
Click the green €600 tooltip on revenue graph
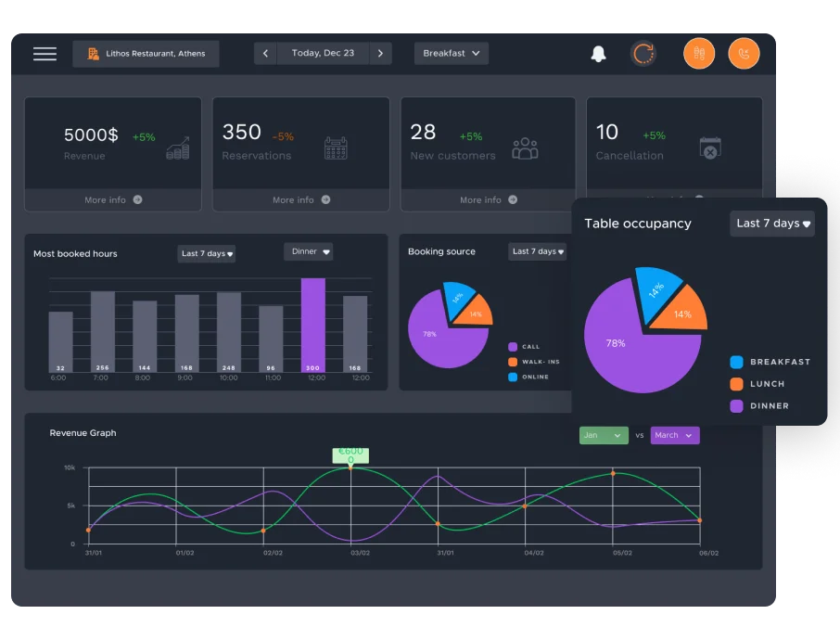pos(350,455)
